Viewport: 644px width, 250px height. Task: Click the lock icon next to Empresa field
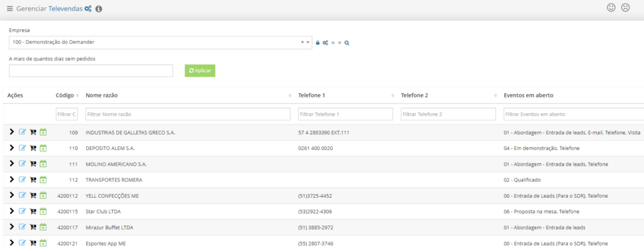(x=318, y=43)
